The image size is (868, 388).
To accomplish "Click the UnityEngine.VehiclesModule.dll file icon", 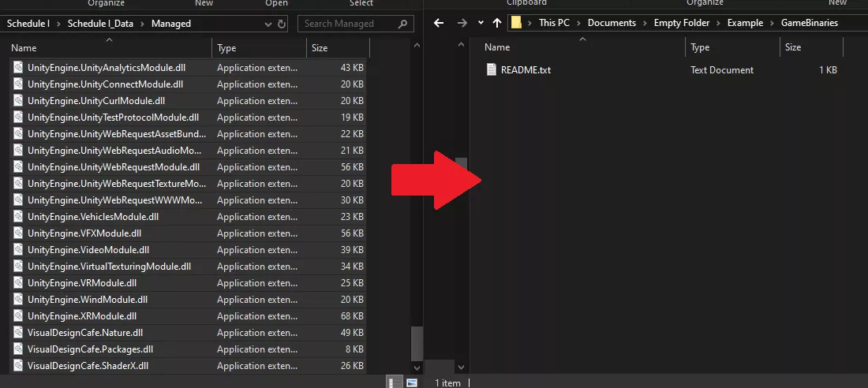I will (x=18, y=216).
